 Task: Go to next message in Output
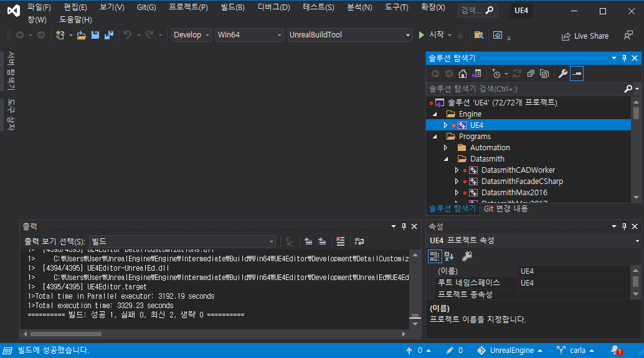tap(322, 241)
